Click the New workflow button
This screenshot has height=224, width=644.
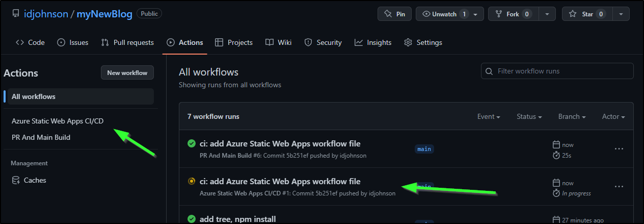tap(127, 72)
